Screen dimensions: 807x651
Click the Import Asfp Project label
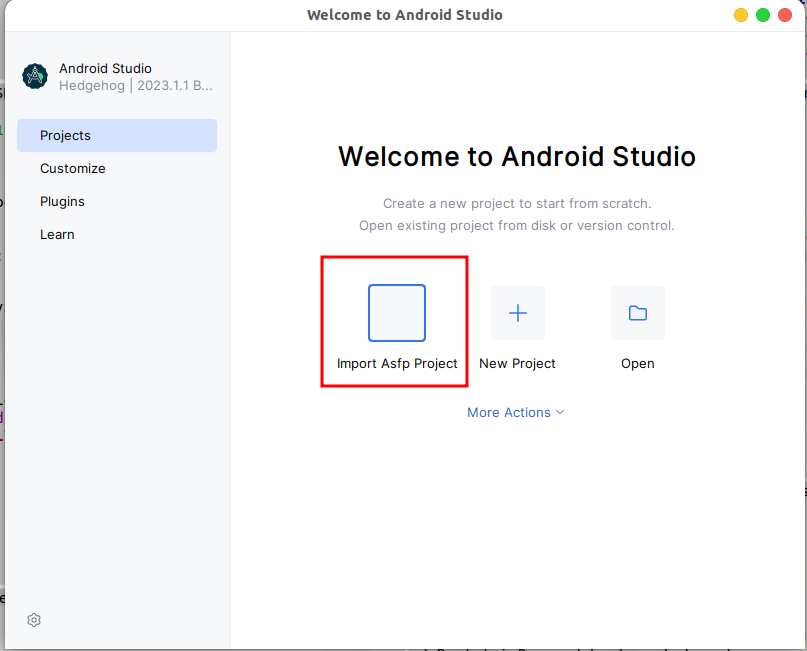coord(397,363)
